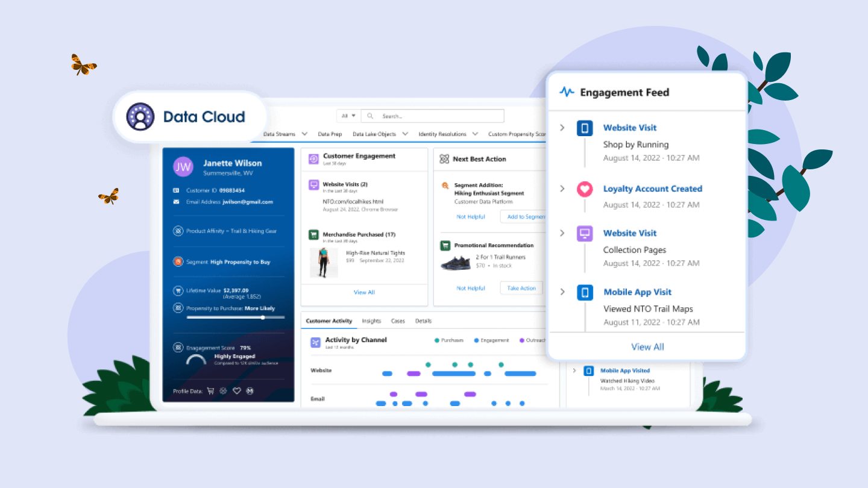Viewport: 868px width, 488px height.
Task: Open the All search scope dropdown
Action: 347,116
